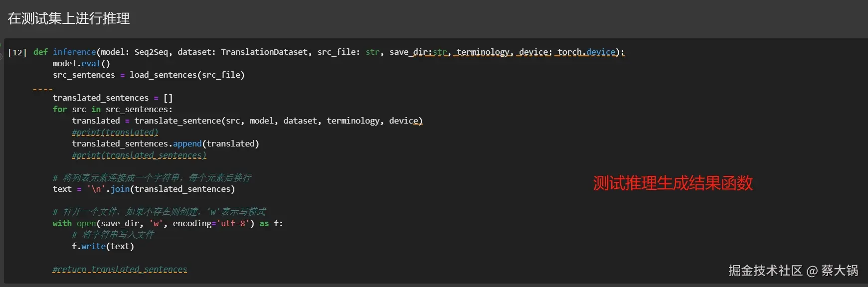868x287 pixels.
Task: Click the f.write(text) line
Action: (x=103, y=246)
